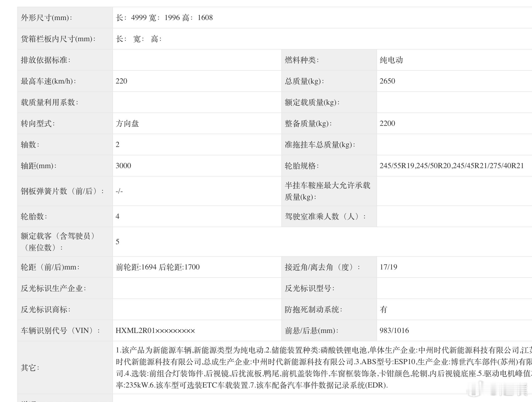Select the ABS value 有
The height and width of the screenshot is (402, 532).
pyautogui.click(x=383, y=309)
